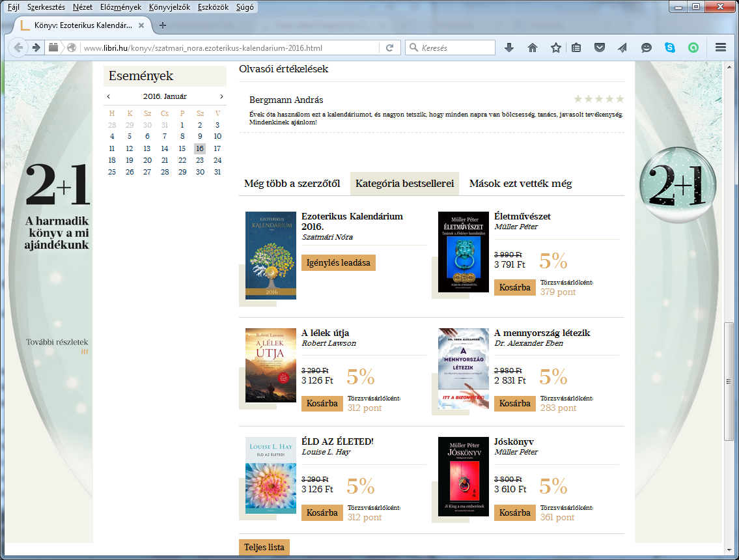Open Jóskönyv title link
The height and width of the screenshot is (560, 739).
[x=514, y=441]
